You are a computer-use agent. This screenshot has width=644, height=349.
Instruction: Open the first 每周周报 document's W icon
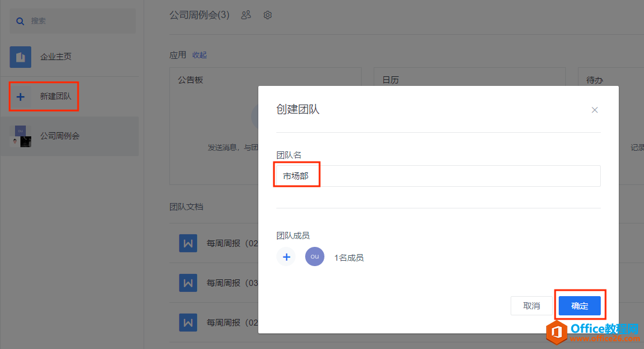point(188,243)
